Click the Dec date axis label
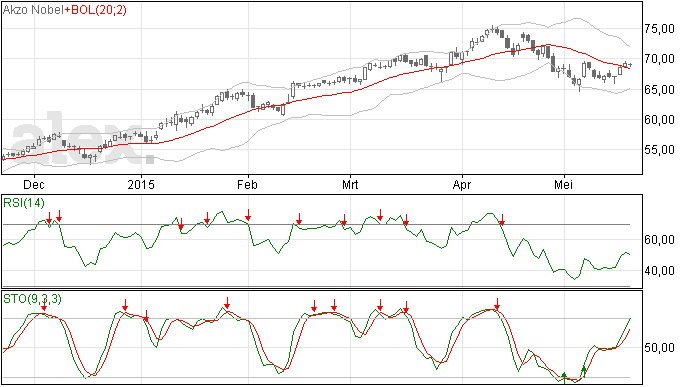690x387 pixels. pyautogui.click(x=33, y=185)
